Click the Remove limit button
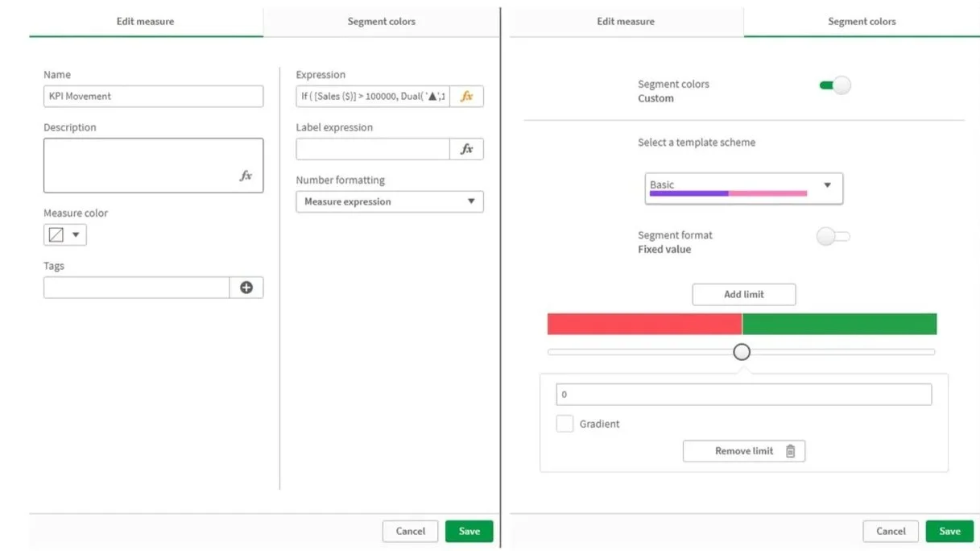The image size is (980, 551). [744, 451]
